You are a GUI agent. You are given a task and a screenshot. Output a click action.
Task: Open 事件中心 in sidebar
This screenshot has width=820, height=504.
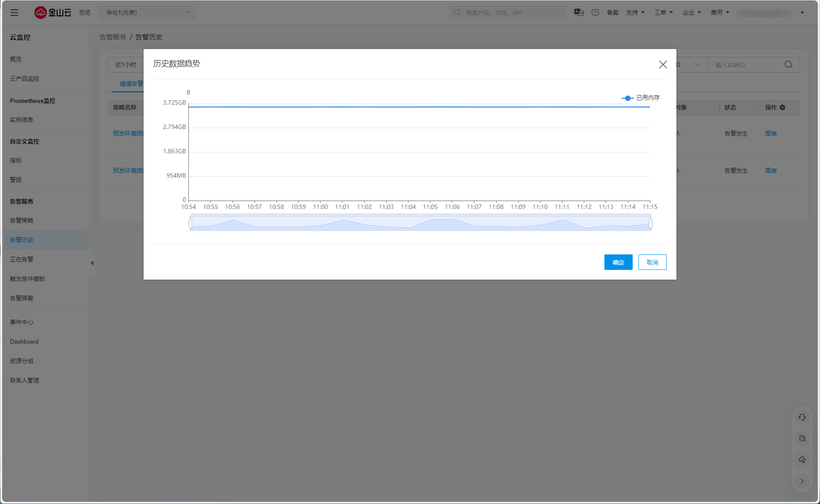(22, 322)
